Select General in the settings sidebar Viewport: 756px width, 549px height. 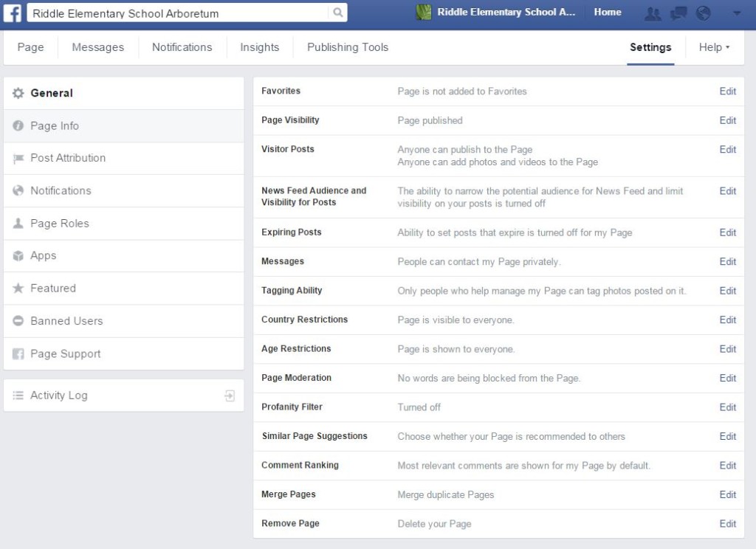pos(124,93)
